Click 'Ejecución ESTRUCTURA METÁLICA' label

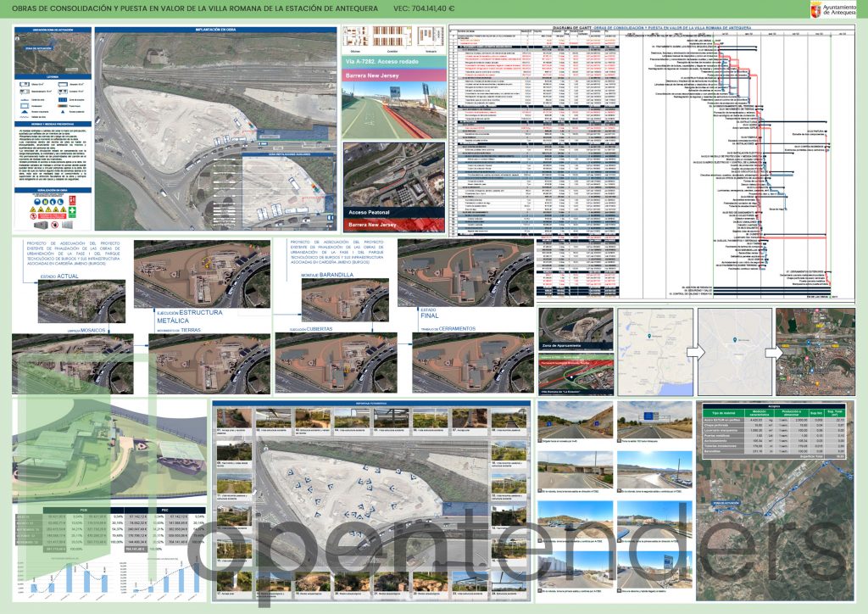(189, 316)
